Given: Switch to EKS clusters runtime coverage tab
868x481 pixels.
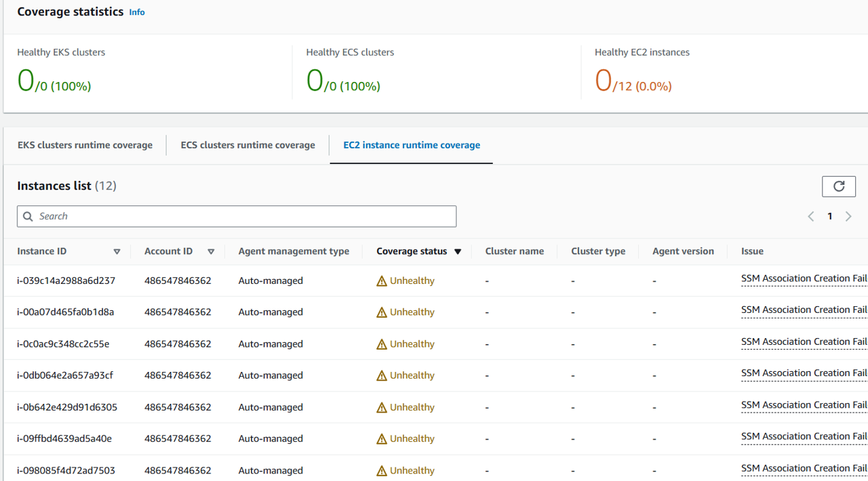Looking at the screenshot, I should [x=85, y=145].
